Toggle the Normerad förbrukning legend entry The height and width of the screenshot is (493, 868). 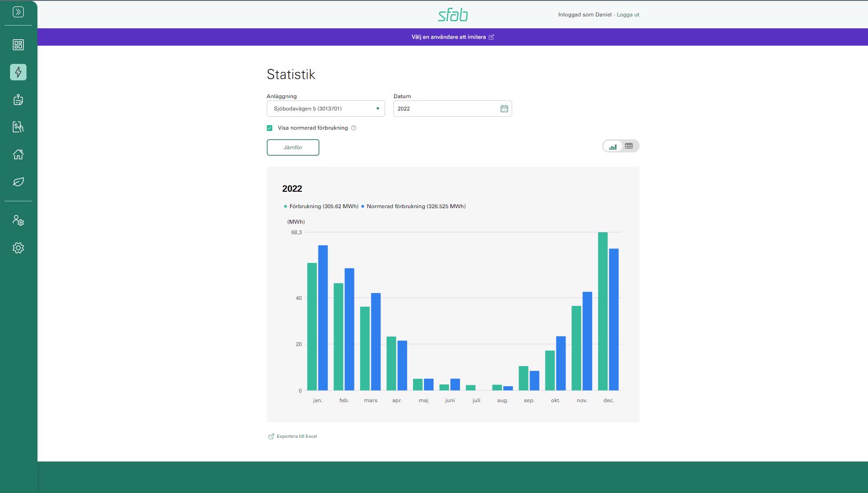pos(413,206)
